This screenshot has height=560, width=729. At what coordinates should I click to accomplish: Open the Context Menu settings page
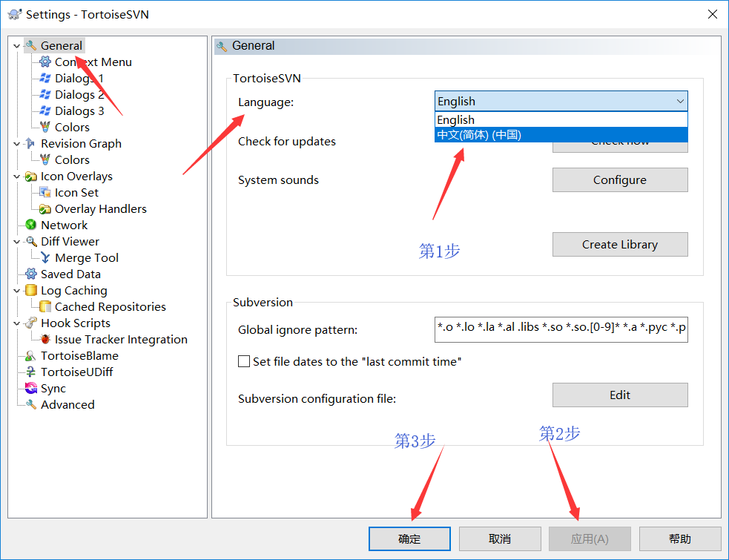[93, 62]
